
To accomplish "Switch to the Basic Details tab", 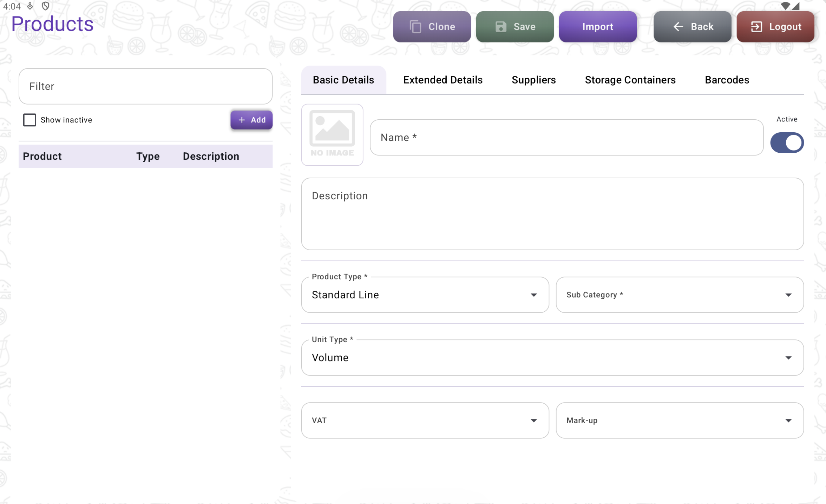I will [343, 80].
